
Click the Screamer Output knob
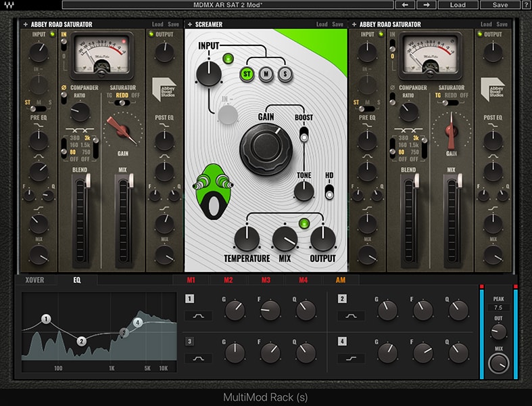322,238
